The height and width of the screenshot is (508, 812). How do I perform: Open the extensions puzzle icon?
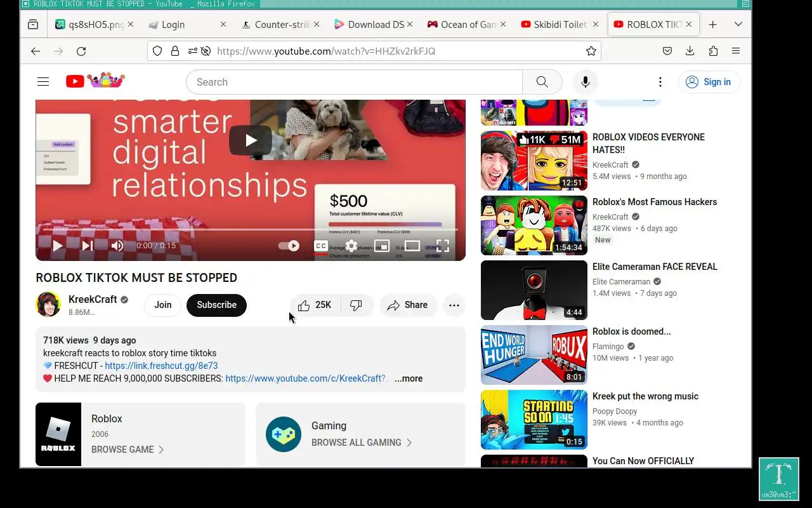713,51
